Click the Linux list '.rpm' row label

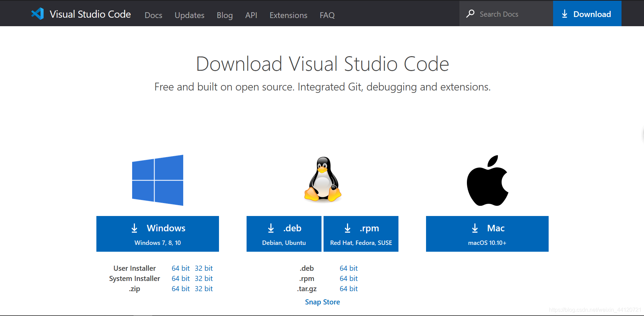coord(307,279)
